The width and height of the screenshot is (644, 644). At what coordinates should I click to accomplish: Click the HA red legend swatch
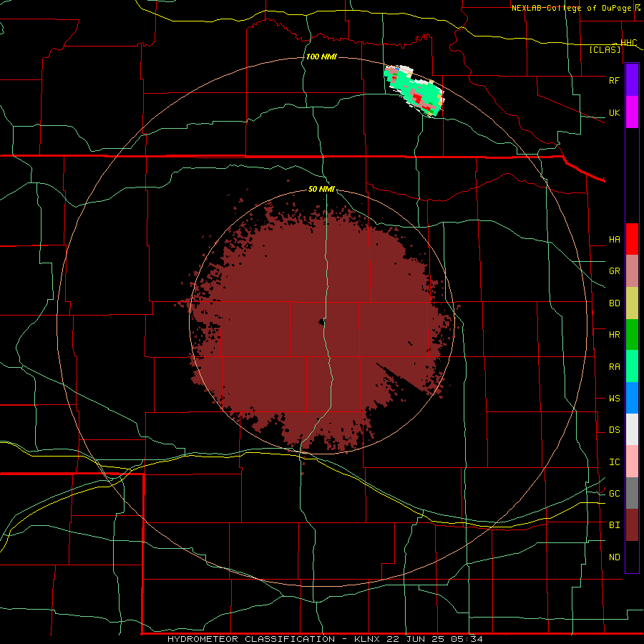(x=632, y=239)
